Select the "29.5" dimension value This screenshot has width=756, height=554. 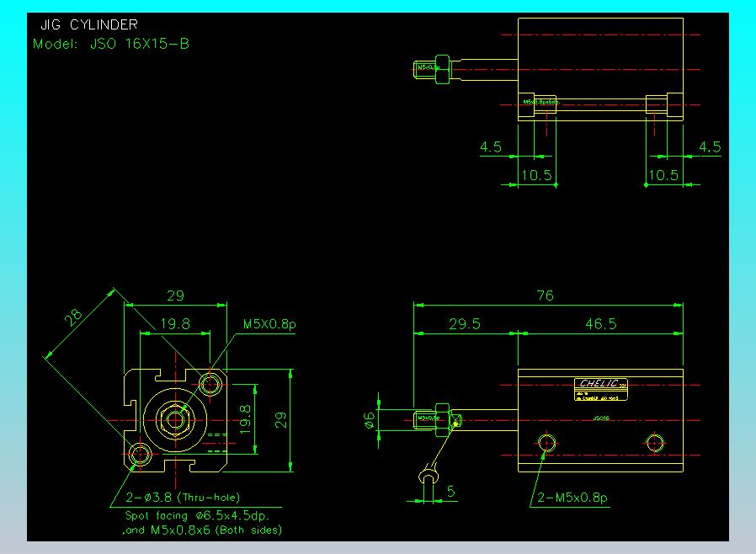point(465,323)
